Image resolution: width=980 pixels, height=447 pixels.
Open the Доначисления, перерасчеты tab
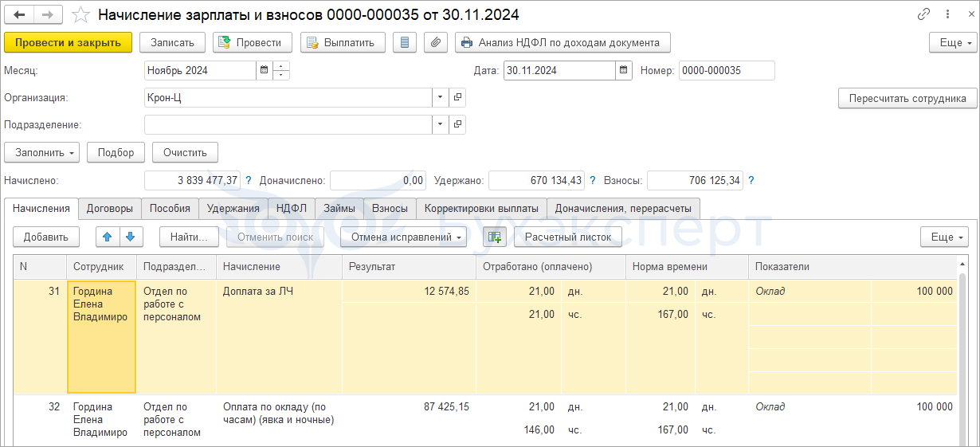coord(624,208)
